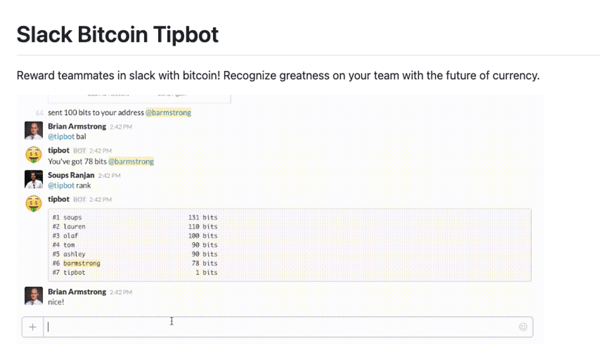Open the emoji picker smiley icon
606x364 pixels.
(522, 327)
